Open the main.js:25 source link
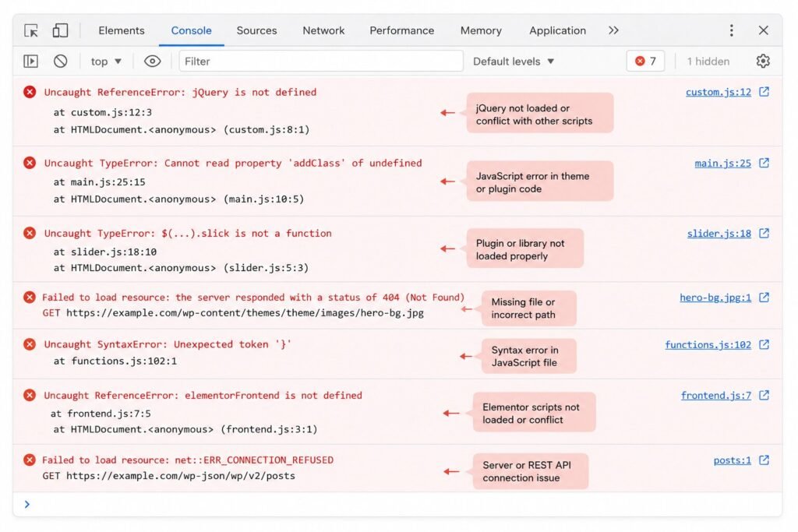The height and width of the screenshot is (532, 798). pyautogui.click(x=722, y=164)
